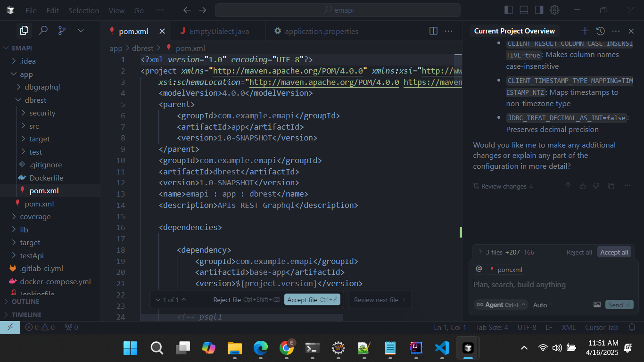
Task: Show more sidebar views chevron
Action: point(81,31)
